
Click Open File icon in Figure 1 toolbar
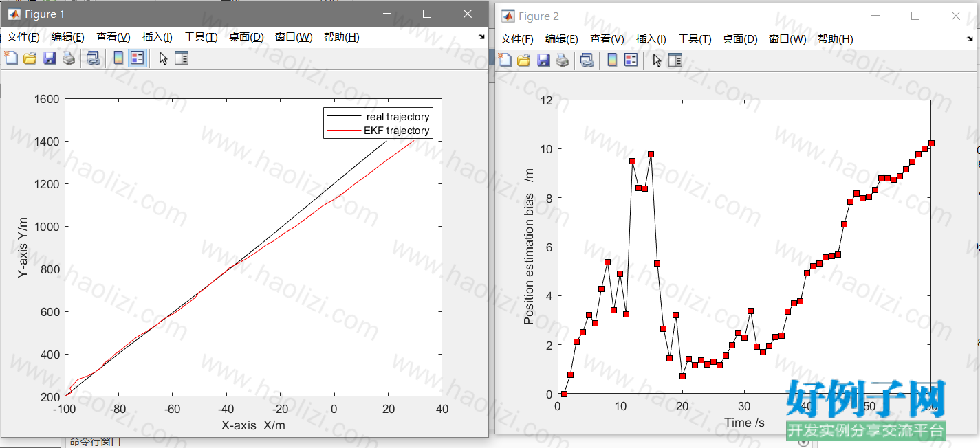click(30, 58)
